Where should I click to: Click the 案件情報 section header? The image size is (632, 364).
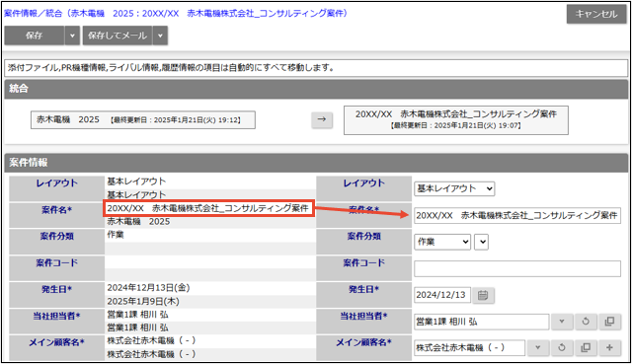(x=316, y=163)
